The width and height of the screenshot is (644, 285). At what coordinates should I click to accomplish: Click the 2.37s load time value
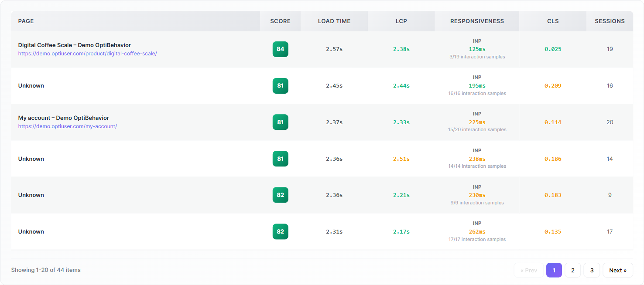(x=334, y=122)
